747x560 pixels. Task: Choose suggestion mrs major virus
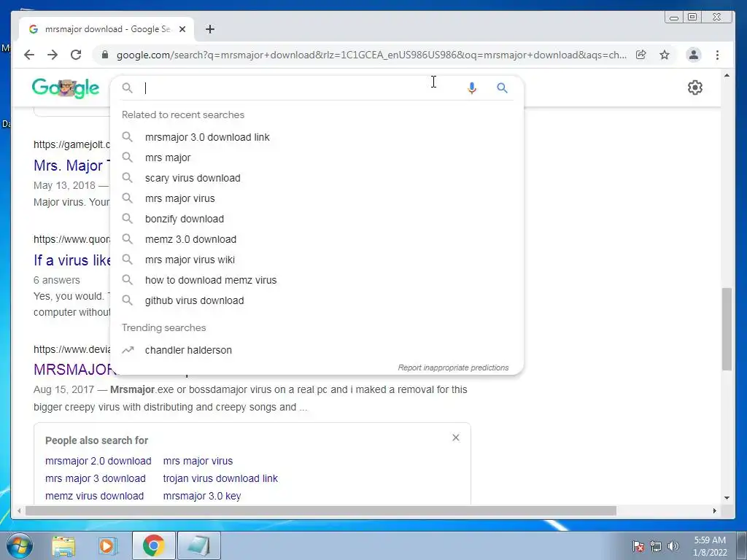point(317,198)
